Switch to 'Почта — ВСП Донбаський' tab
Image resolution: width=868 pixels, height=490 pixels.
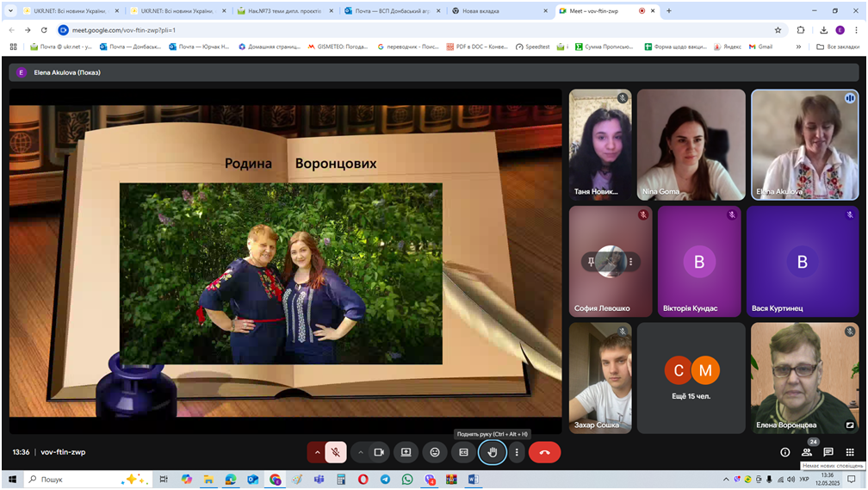point(392,10)
